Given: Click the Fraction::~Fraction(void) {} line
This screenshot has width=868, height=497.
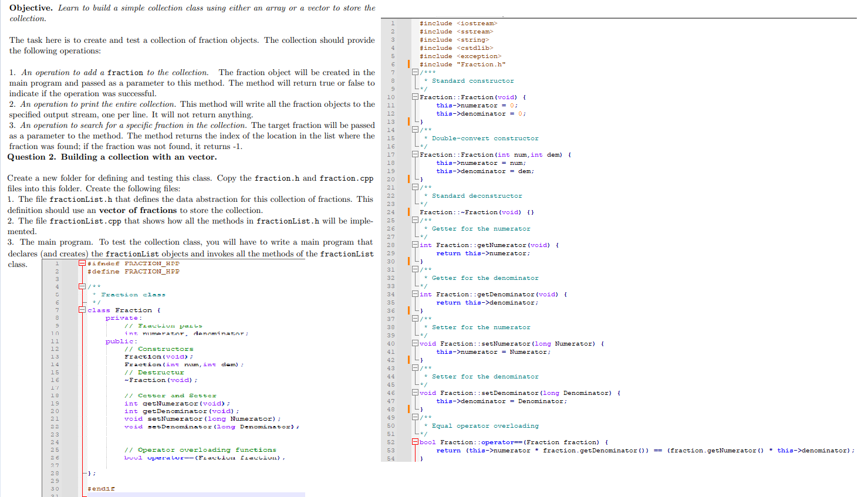Looking at the screenshot, I should click(x=477, y=212).
